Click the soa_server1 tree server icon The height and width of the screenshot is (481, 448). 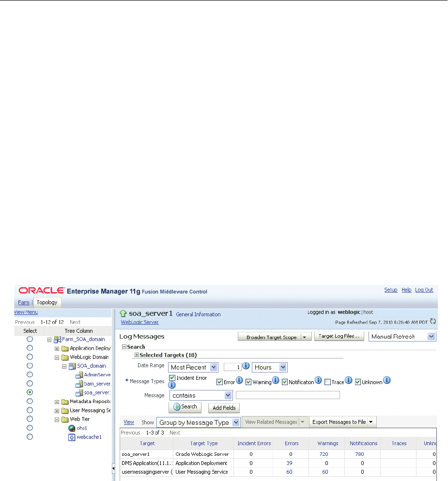(x=79, y=393)
